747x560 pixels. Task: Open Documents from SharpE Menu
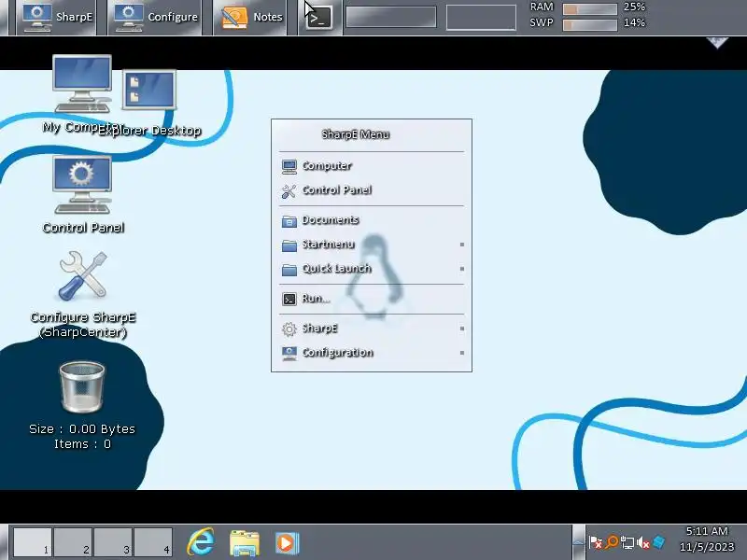point(371,220)
